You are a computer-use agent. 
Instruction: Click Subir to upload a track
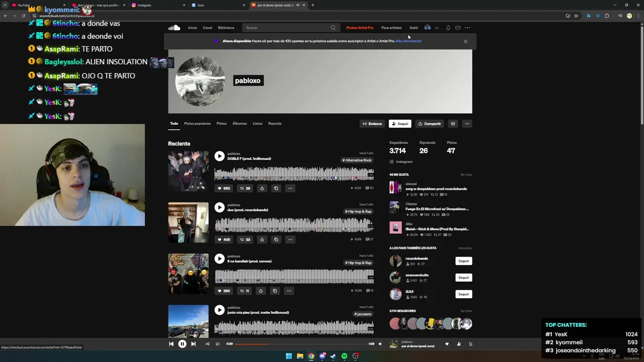coord(414,28)
